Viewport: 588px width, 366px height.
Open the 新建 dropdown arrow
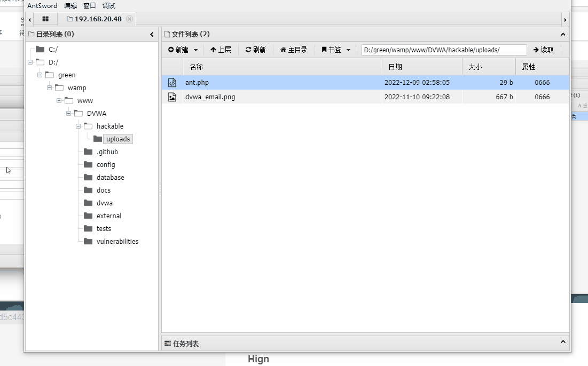[196, 50]
